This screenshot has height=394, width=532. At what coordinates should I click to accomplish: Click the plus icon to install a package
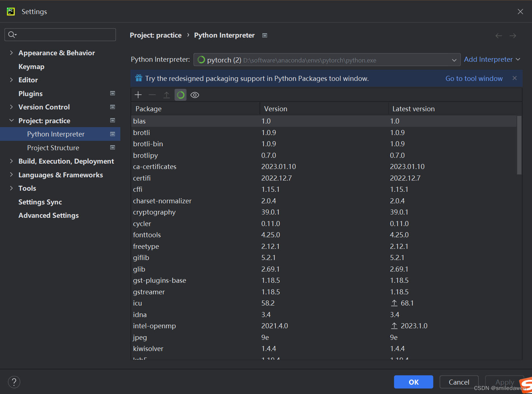point(138,95)
